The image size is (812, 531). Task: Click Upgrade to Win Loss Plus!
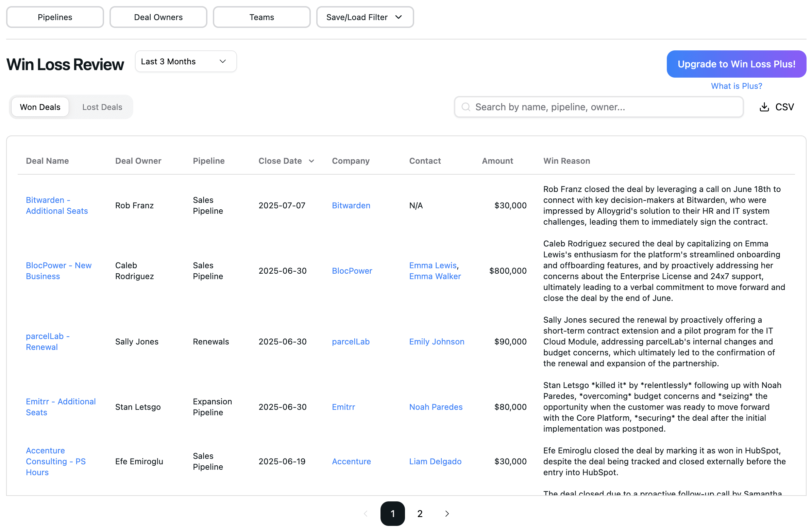[736, 64]
